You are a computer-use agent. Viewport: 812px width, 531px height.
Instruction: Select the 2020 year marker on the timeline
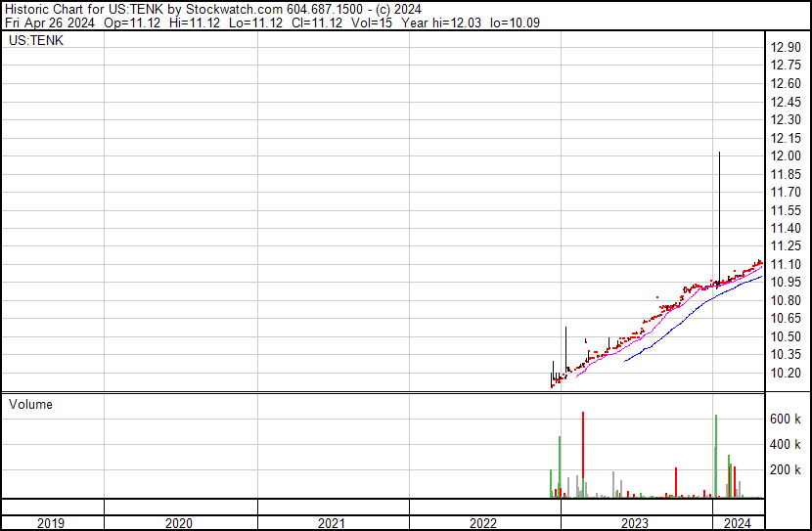[x=180, y=523]
